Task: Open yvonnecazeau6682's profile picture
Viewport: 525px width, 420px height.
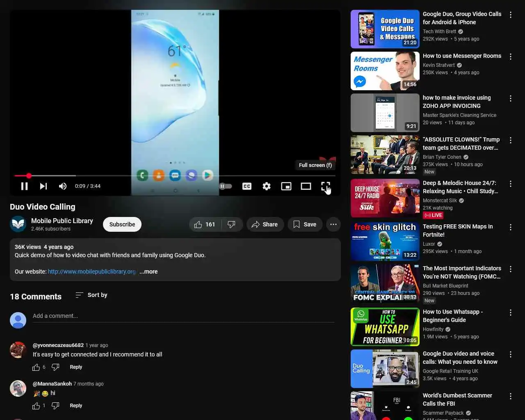Action: point(18,350)
